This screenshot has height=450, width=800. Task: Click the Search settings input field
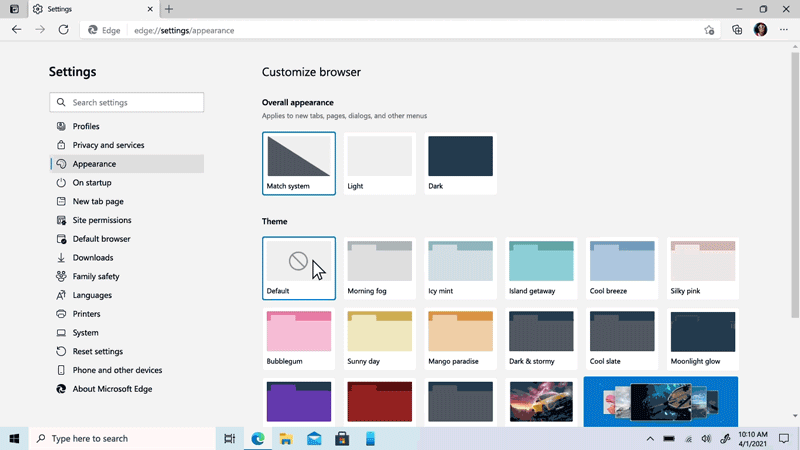[127, 102]
